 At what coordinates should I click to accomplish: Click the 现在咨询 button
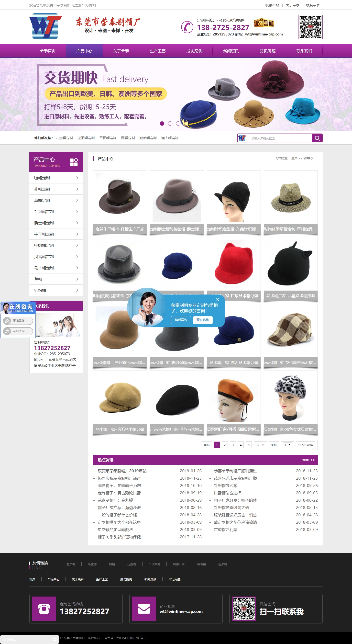[203, 320]
